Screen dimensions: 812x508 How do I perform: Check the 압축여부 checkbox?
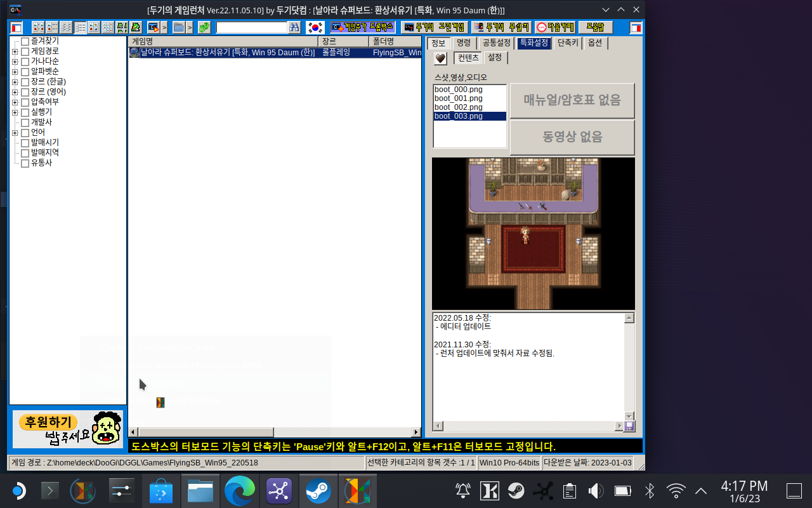click(x=25, y=102)
